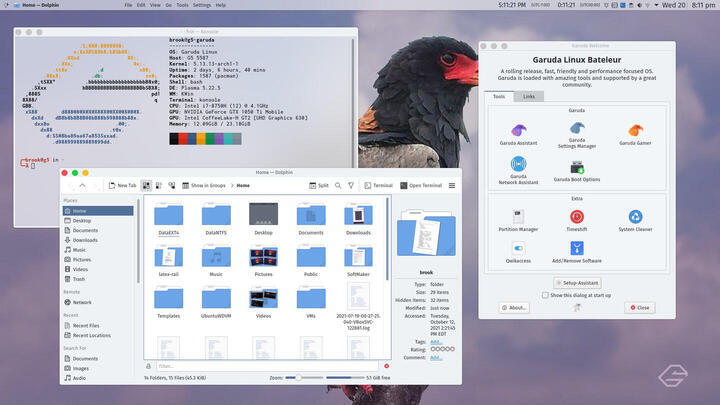Viewport: 720px width, 405px height.
Task: Close the Dolphin filter bar
Action: click(x=386, y=366)
